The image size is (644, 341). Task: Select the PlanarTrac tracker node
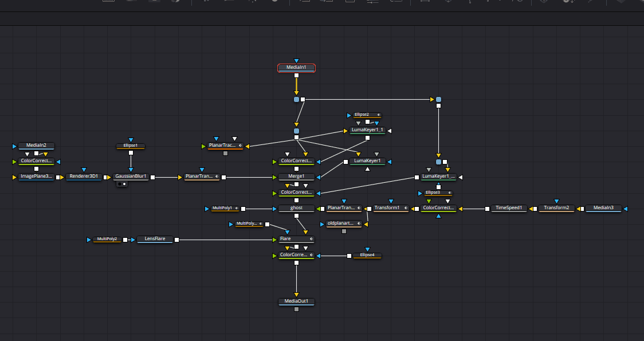point(225,146)
